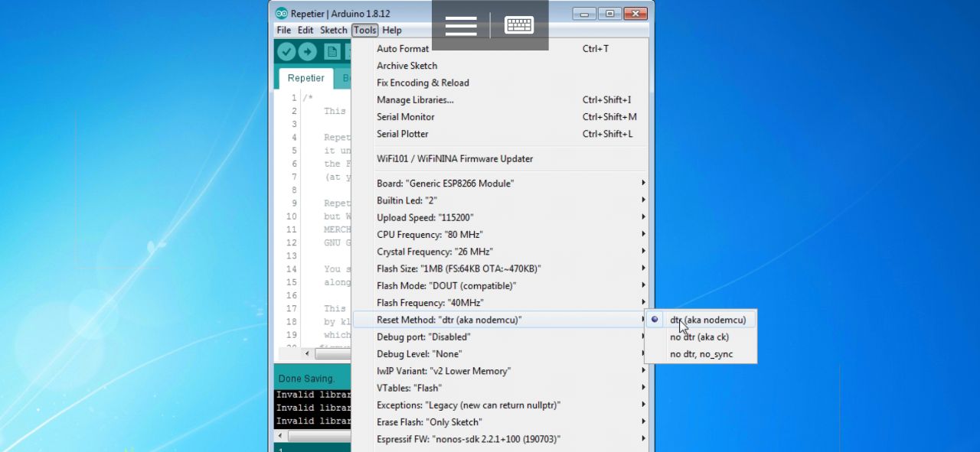The height and width of the screenshot is (452, 980).
Task: Open the Help menu
Action: [392, 31]
